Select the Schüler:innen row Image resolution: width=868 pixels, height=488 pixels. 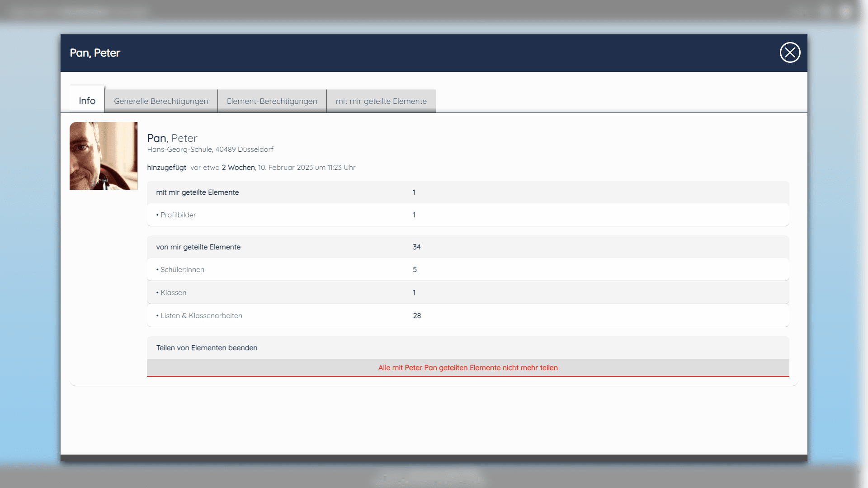(468, 269)
